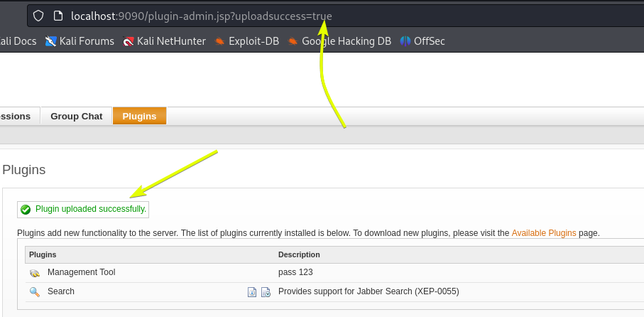The width and height of the screenshot is (644, 317).
Task: Open the Search plugin readme icon
Action: pos(252,291)
